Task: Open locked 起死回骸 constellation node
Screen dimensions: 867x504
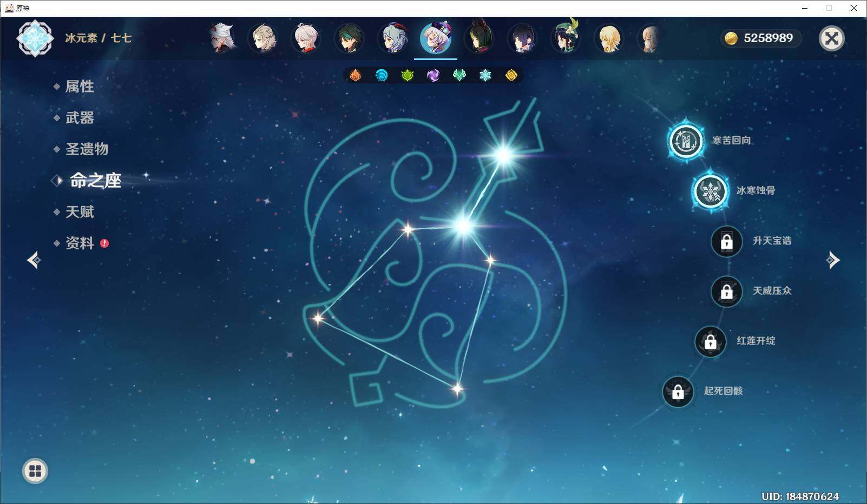Action: tap(678, 392)
